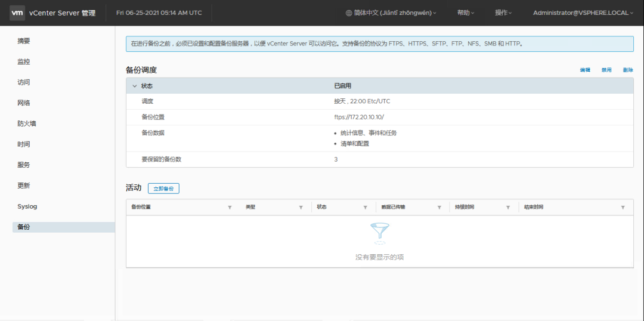
Task: Select 备份 in the sidebar
Action: pyautogui.click(x=64, y=227)
